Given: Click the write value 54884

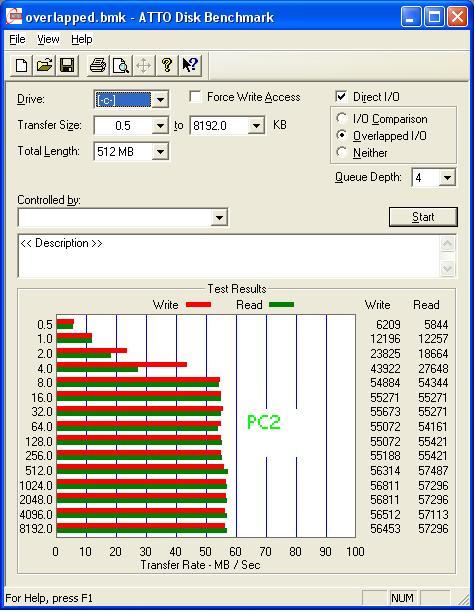Looking at the screenshot, I should point(385,383).
